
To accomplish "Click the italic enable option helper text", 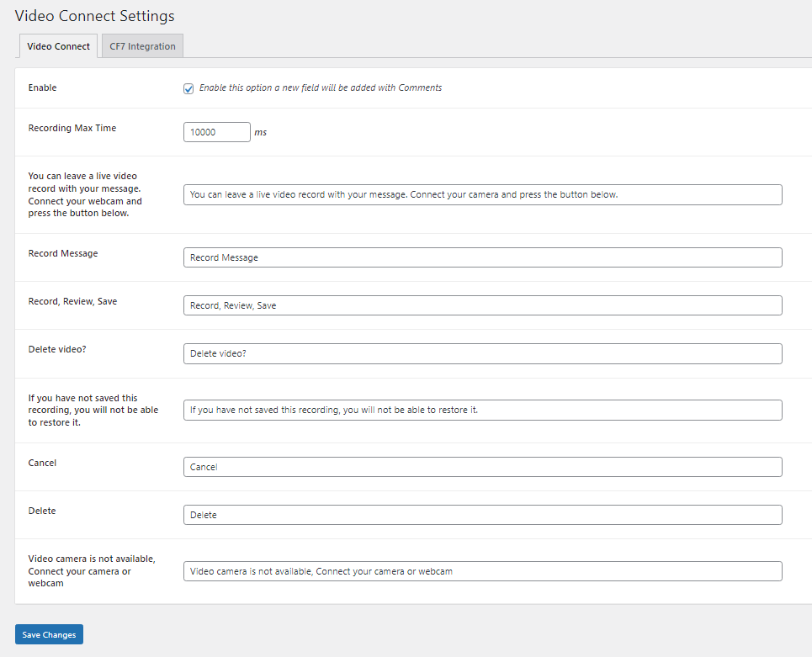I will click(320, 87).
